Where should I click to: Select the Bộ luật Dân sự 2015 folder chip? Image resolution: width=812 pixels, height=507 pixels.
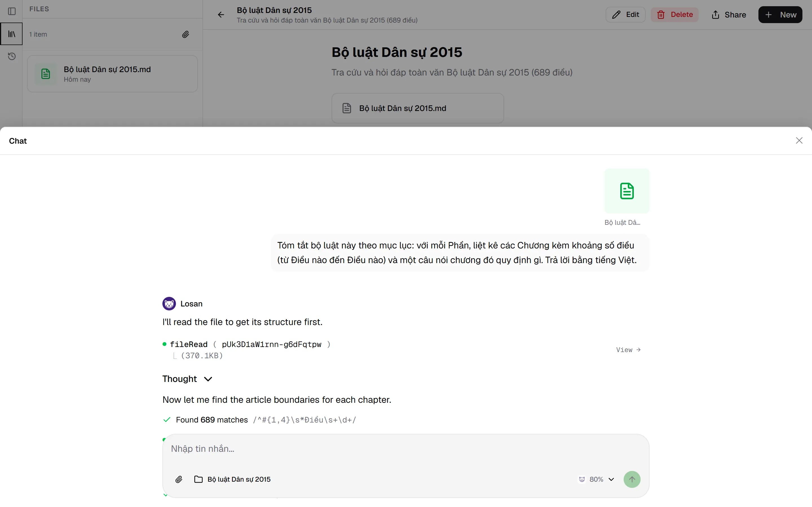click(x=232, y=479)
